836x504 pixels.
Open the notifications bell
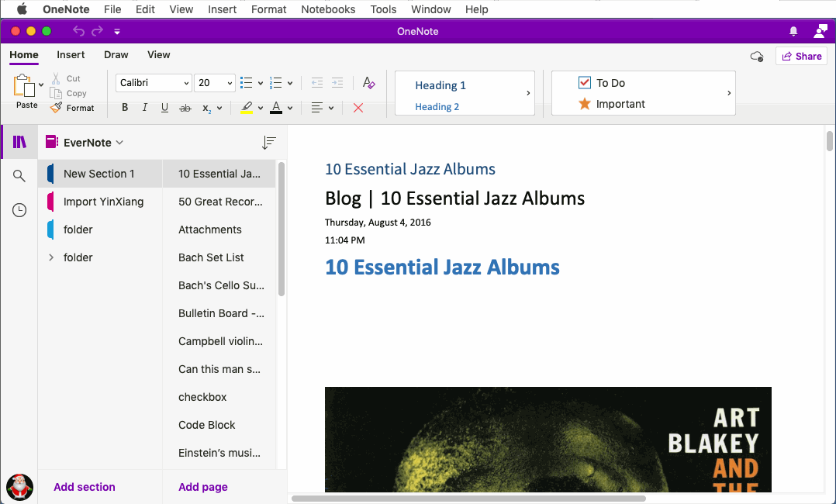(x=793, y=31)
